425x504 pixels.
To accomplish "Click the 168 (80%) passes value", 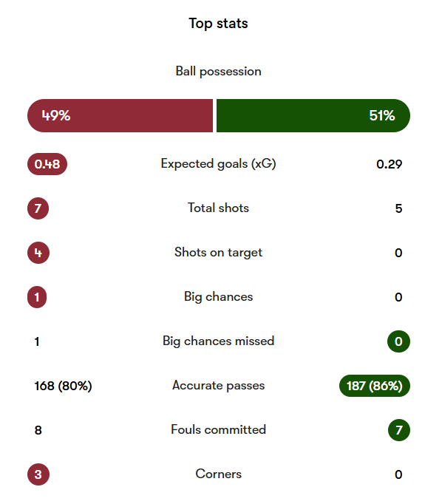I will tap(64, 386).
